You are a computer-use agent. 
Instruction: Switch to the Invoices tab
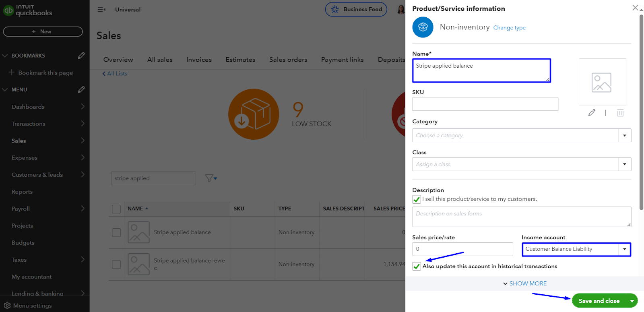[199, 60]
